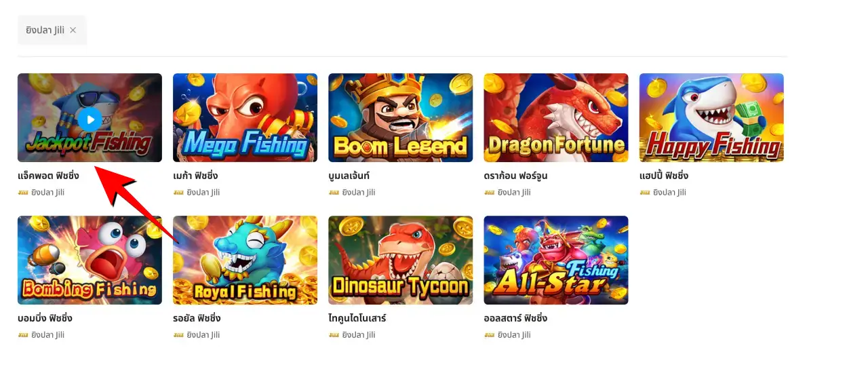Open the Mega Fishing game thumbnail
This screenshot has width=868, height=369.
tap(245, 117)
